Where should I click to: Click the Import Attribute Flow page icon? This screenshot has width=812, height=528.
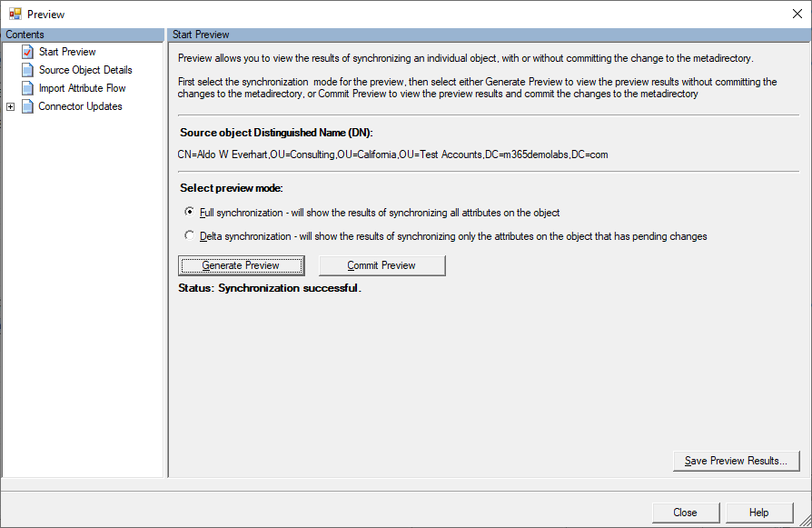point(27,88)
